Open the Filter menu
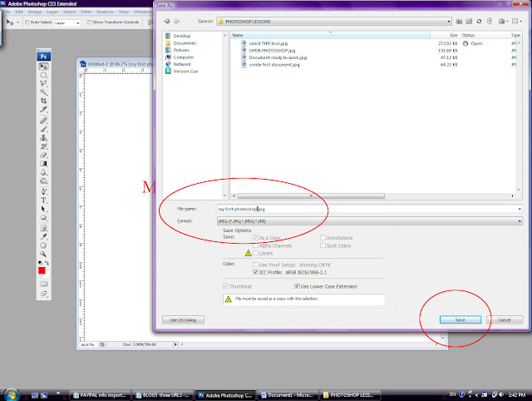This screenshot has width=532, height=401. [86, 12]
